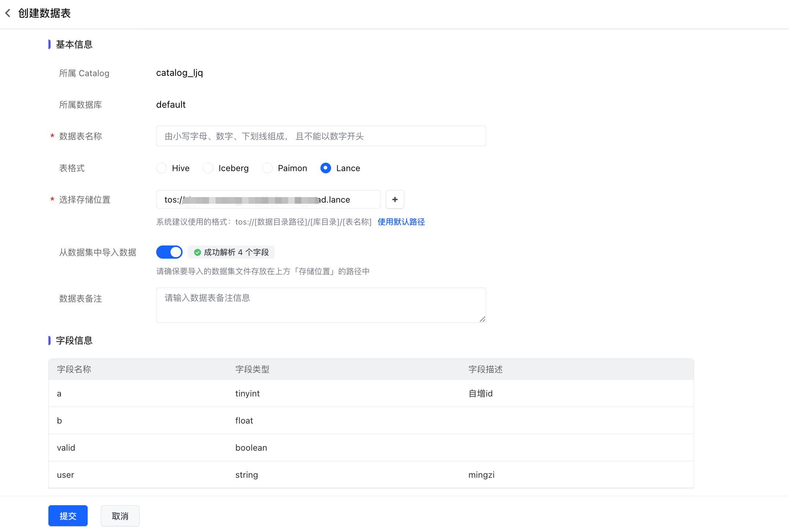Click the plus icon beside storage path
The image size is (789, 532).
tap(395, 199)
